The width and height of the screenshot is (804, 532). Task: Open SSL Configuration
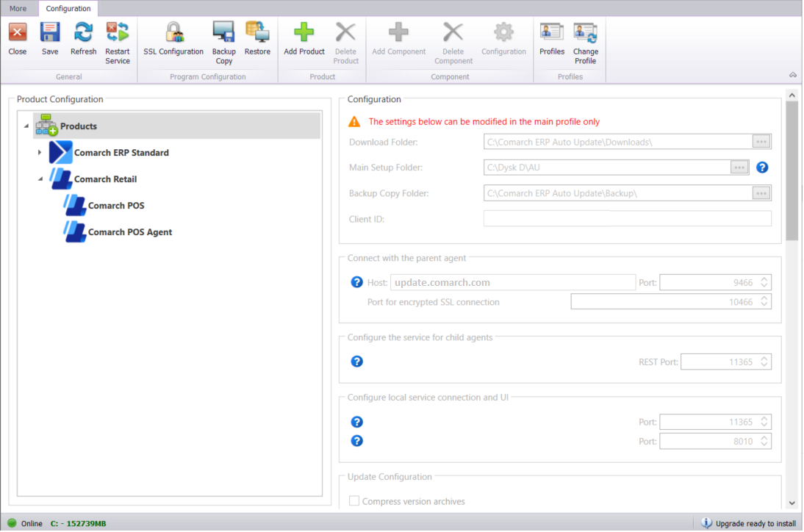coord(174,33)
